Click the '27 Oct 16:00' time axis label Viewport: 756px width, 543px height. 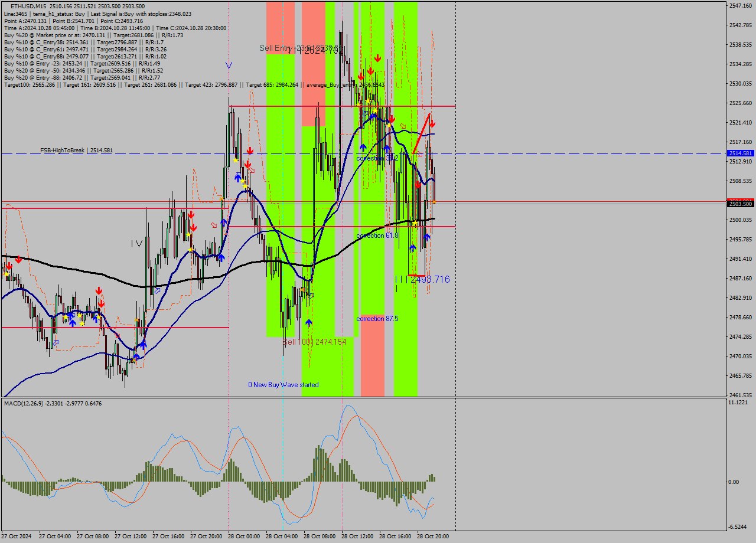pyautogui.click(x=168, y=537)
